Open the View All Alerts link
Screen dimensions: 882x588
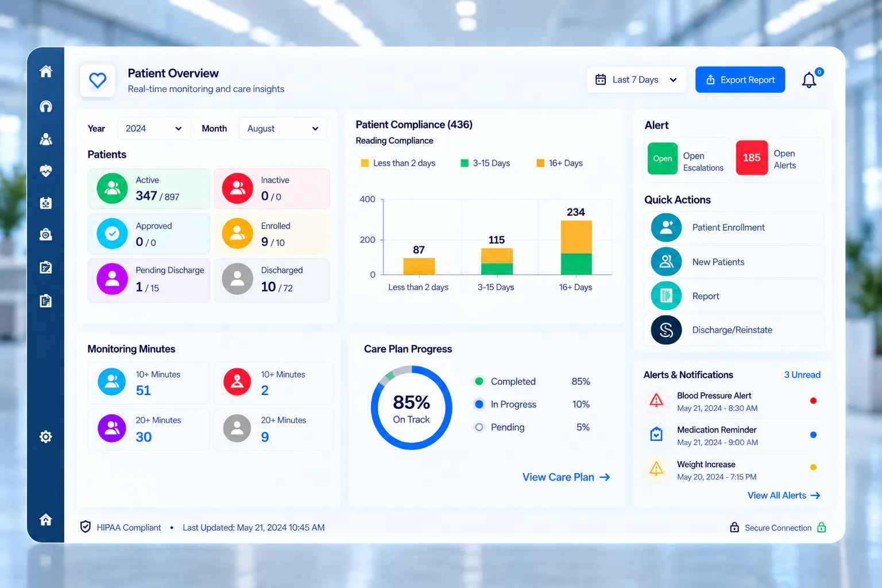(784, 496)
